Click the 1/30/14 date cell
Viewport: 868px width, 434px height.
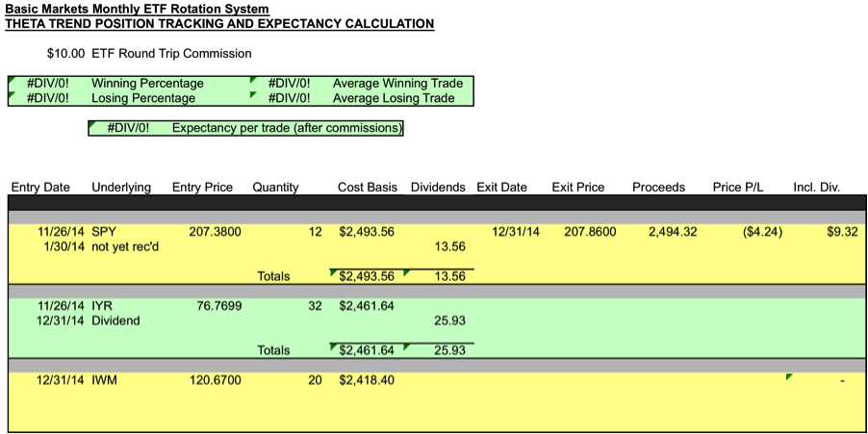point(64,247)
